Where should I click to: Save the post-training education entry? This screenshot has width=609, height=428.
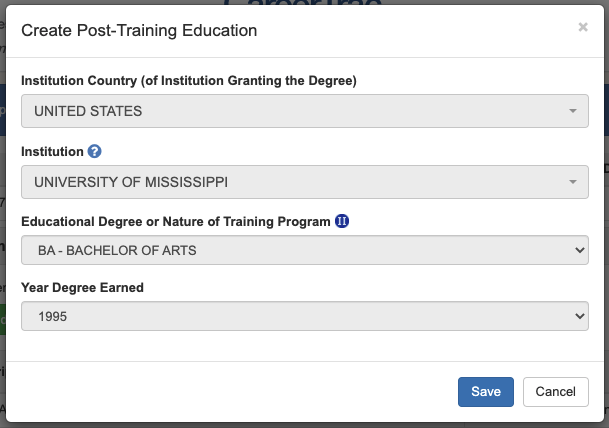click(x=486, y=392)
